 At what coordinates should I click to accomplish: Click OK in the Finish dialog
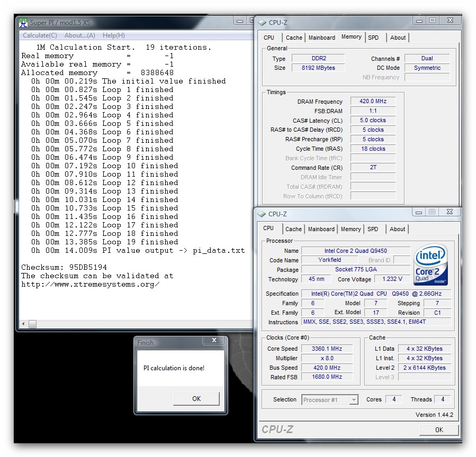point(196,398)
